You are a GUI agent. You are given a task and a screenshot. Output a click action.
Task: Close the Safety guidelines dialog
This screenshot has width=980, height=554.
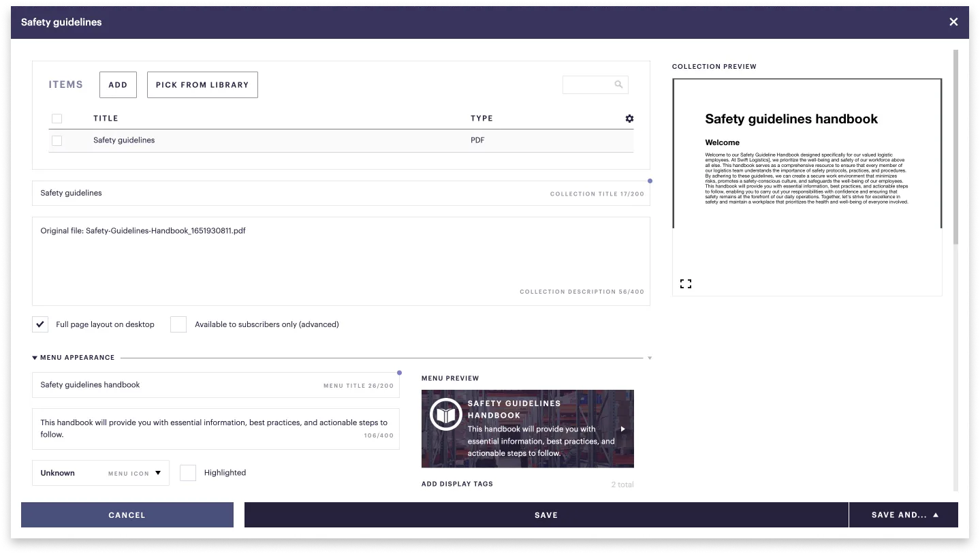click(953, 22)
